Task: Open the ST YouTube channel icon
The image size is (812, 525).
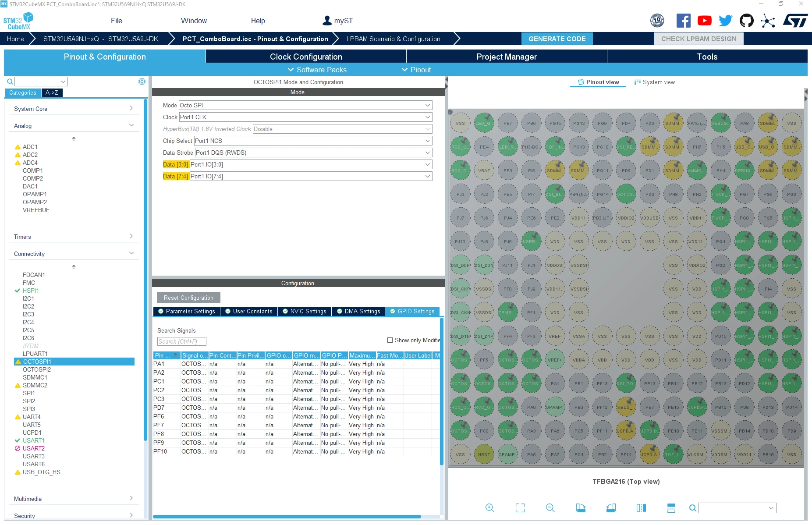Action: (704, 21)
